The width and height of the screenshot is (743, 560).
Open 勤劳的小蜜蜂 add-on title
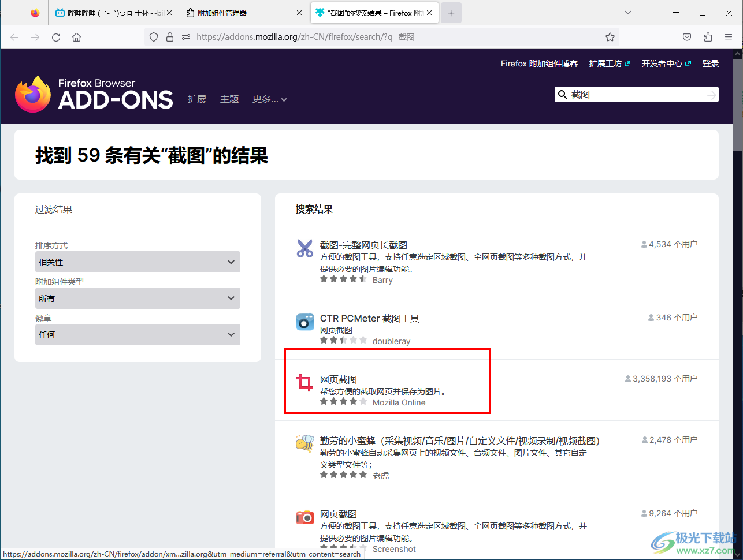(460, 440)
